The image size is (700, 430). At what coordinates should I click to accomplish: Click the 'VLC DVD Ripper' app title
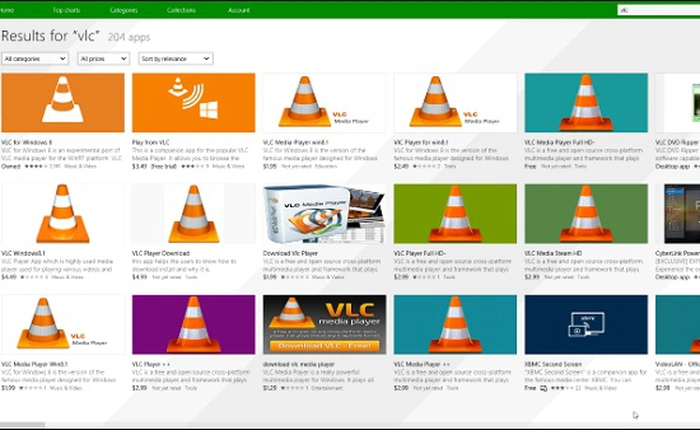[677, 142]
